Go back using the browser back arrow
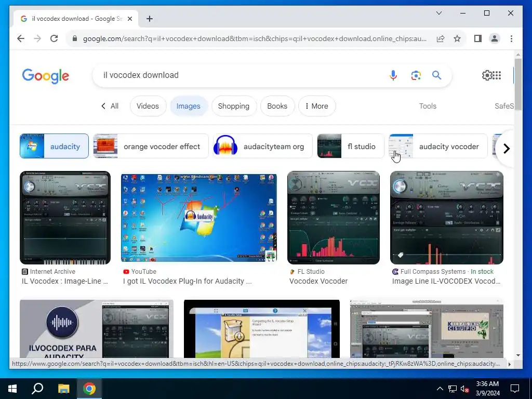 pyautogui.click(x=21, y=38)
